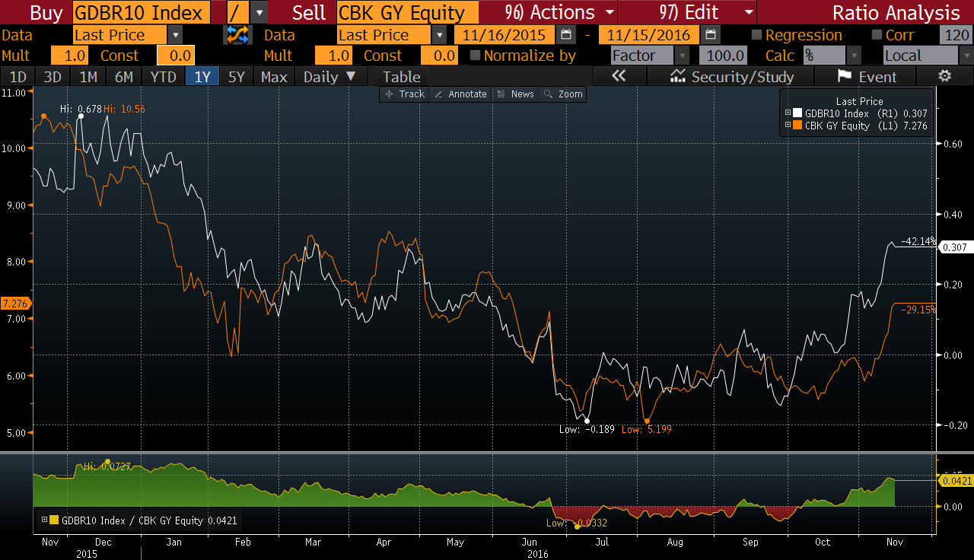Image resolution: width=974 pixels, height=560 pixels.
Task: Switch to the 5Y time range
Action: [237, 76]
